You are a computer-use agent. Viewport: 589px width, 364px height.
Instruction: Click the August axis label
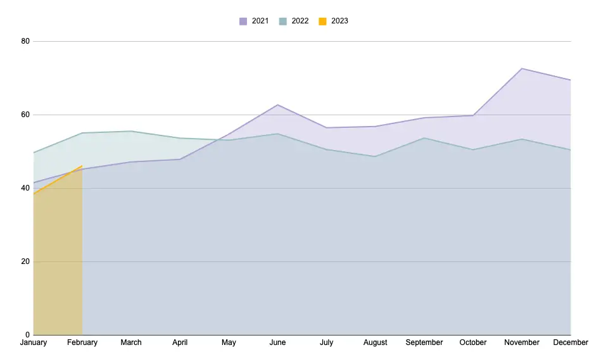click(376, 342)
